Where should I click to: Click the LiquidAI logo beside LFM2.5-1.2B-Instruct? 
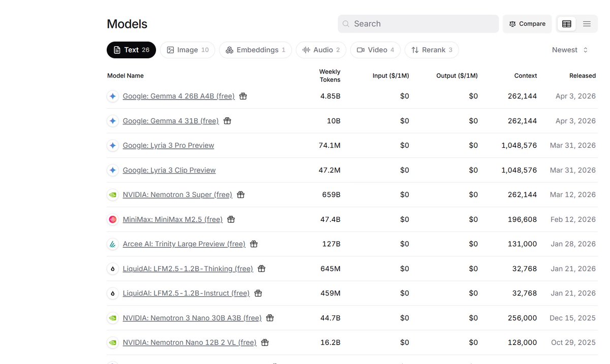[113, 293]
